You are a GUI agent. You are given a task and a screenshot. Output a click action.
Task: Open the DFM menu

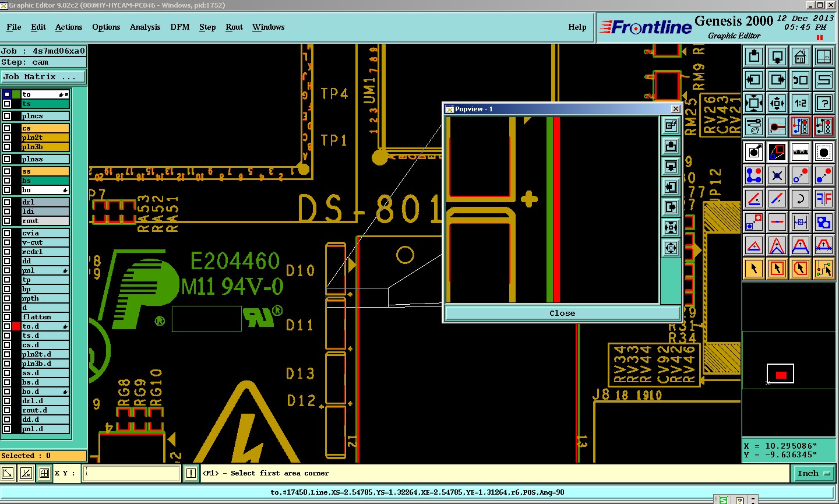point(180,27)
